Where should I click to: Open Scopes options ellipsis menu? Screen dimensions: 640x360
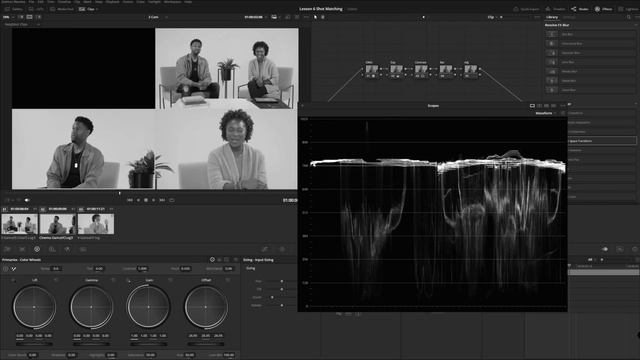(x=562, y=106)
